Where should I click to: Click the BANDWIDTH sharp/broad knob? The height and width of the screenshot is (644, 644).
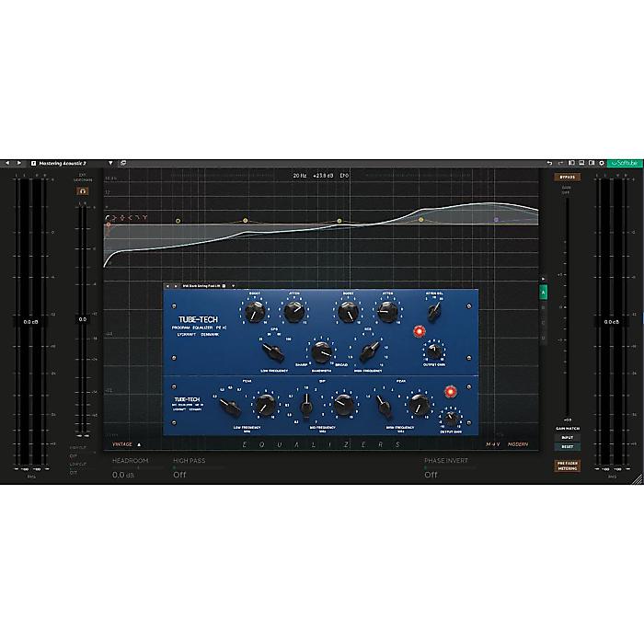coord(321,352)
